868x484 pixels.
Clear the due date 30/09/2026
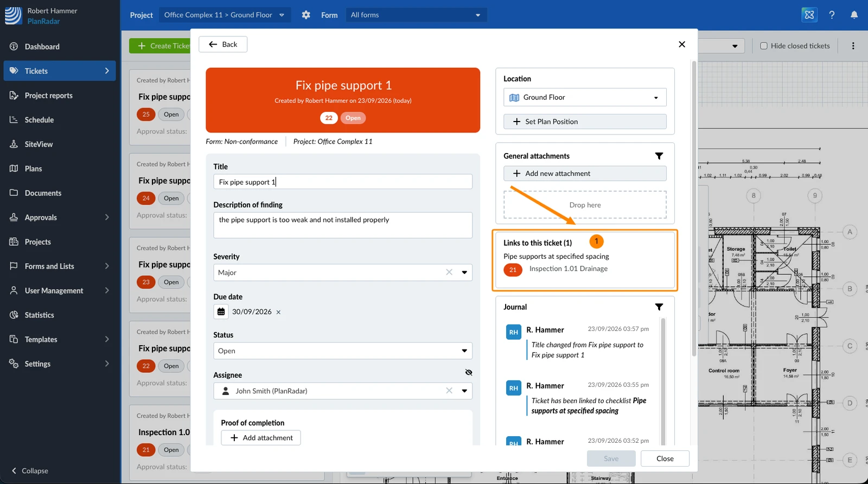click(278, 313)
